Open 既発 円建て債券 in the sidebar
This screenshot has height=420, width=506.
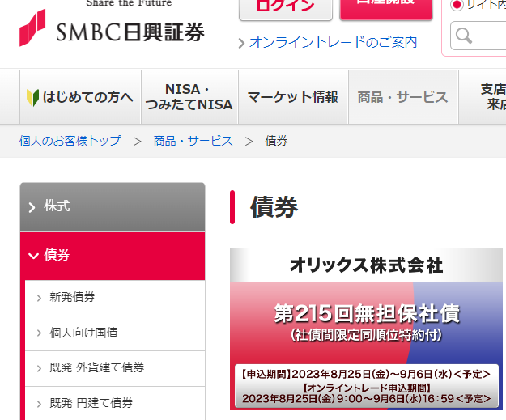pos(115,403)
